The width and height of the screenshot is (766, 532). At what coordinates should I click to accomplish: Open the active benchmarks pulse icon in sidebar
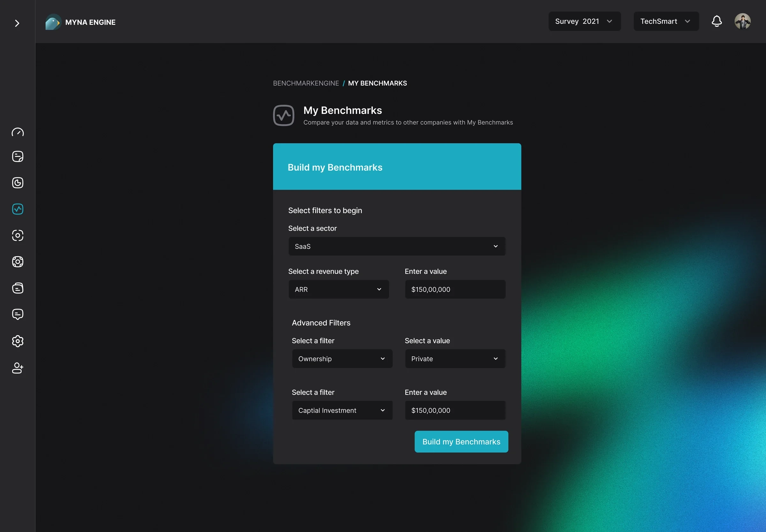pos(18,209)
